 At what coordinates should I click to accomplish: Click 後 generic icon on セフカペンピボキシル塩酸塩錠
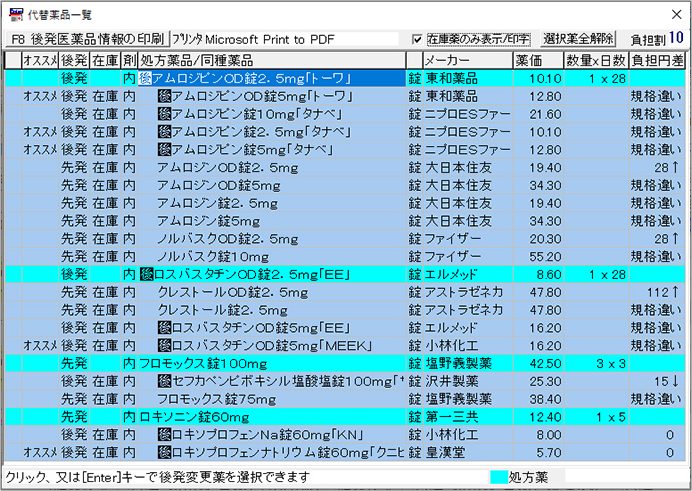click(x=164, y=381)
